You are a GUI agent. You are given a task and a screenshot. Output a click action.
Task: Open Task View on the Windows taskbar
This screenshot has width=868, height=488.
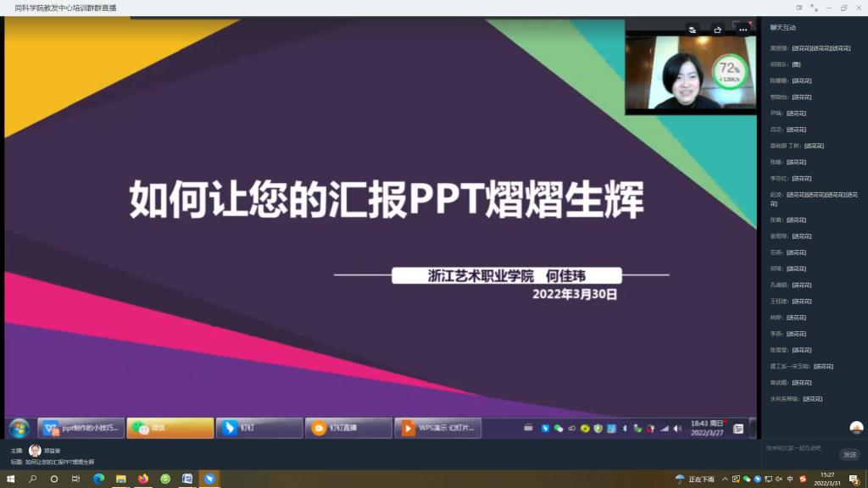(x=75, y=479)
